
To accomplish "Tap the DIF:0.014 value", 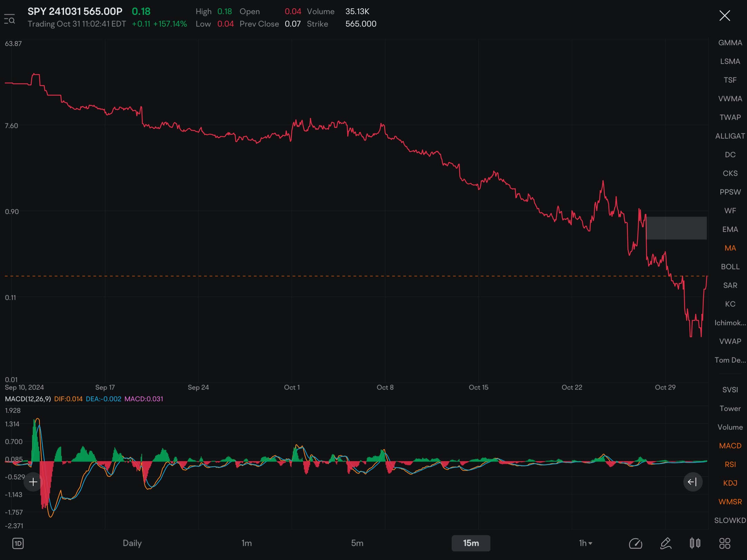I will coord(68,399).
